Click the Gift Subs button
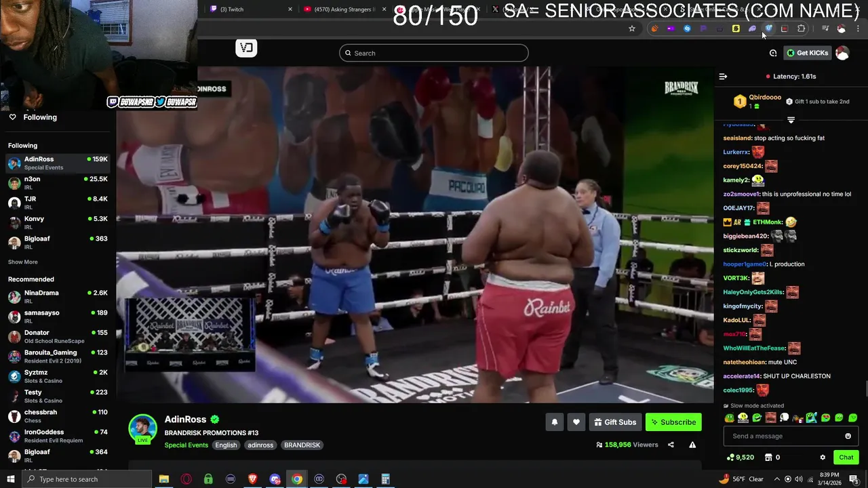The height and width of the screenshot is (488, 868). [x=615, y=422]
